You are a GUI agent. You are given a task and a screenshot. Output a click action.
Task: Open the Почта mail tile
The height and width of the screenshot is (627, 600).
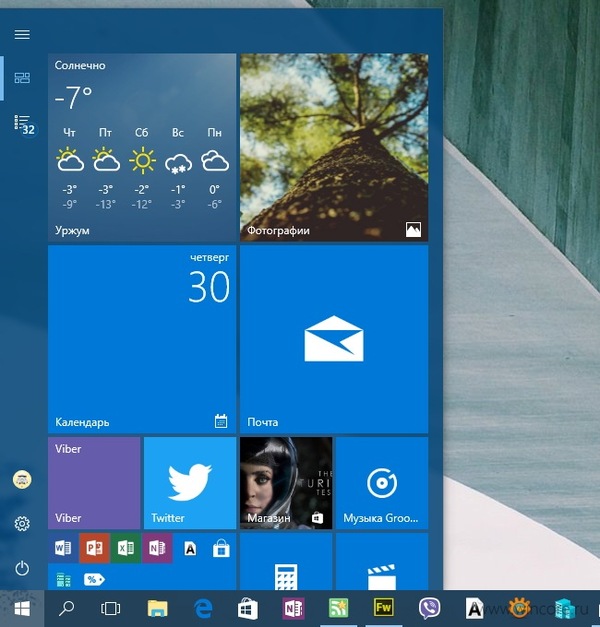(x=333, y=338)
